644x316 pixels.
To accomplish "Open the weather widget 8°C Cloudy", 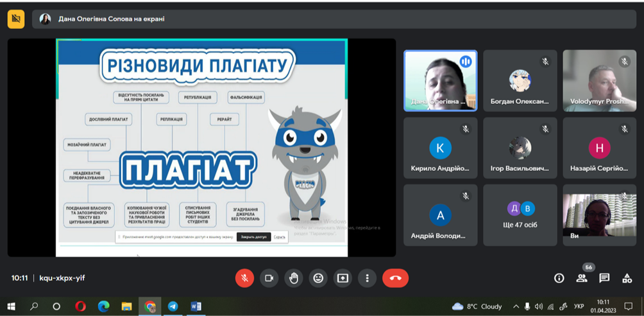I will pos(477,306).
